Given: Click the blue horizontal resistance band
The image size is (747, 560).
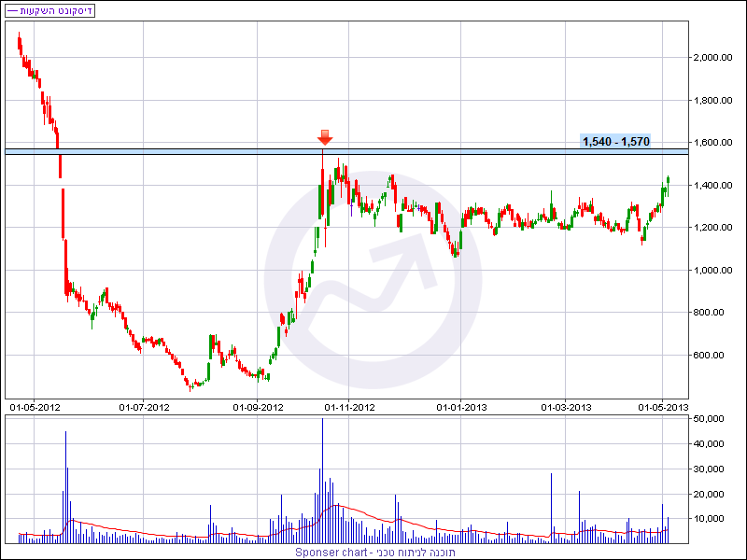Looking at the screenshot, I should [187, 151].
